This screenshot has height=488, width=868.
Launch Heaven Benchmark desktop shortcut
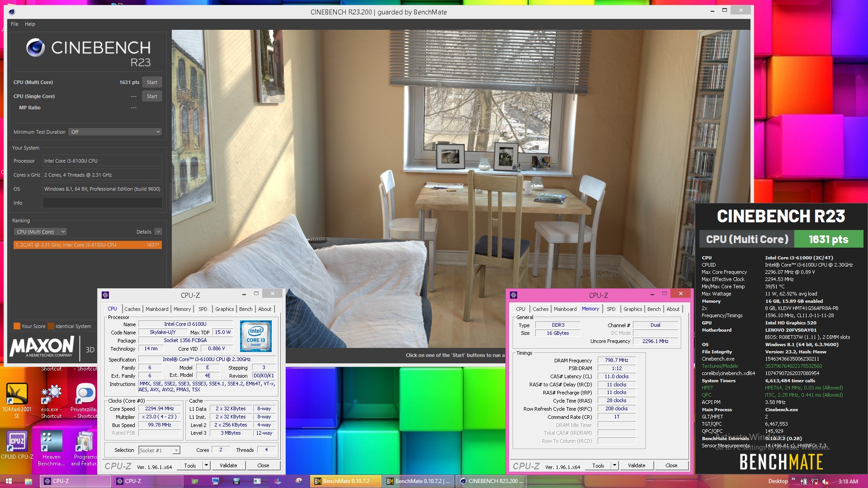click(x=51, y=448)
